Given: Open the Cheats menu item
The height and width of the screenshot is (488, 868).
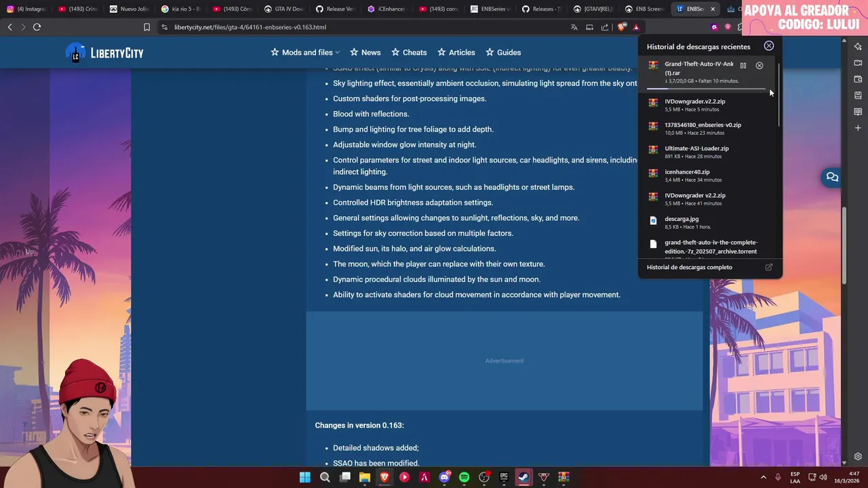Looking at the screenshot, I should [x=409, y=52].
